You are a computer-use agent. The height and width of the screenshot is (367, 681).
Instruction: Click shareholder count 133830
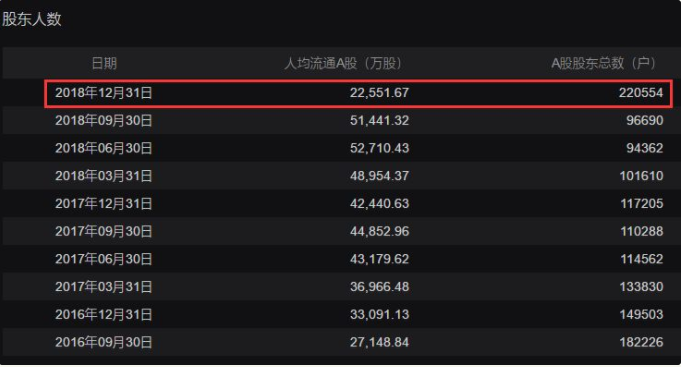(641, 287)
